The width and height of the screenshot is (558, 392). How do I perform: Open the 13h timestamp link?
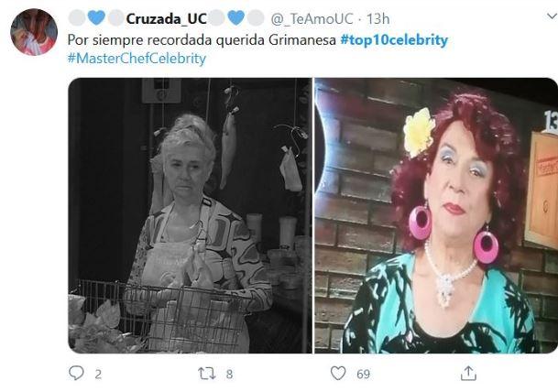tap(377, 19)
